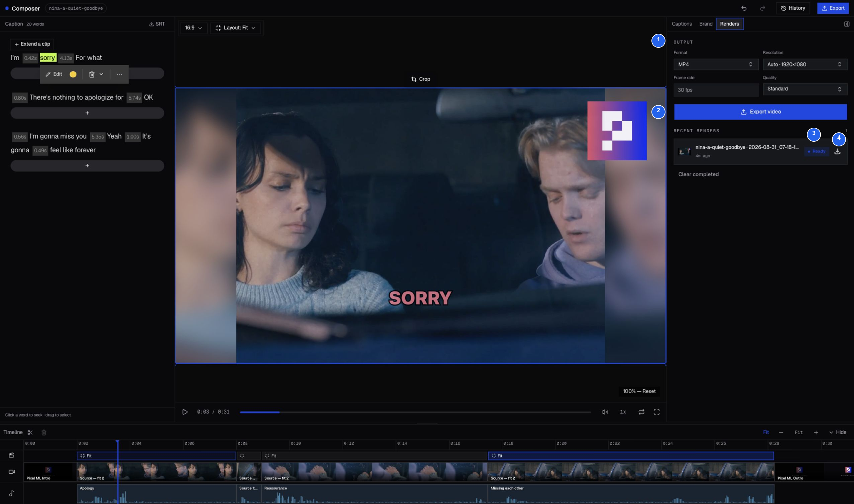Screen dimensions: 854x504
Task: Click the playback progress bar
Action: 415,412
